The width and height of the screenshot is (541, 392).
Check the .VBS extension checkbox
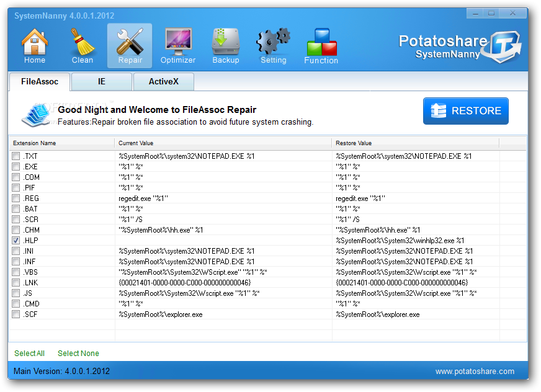coord(16,272)
